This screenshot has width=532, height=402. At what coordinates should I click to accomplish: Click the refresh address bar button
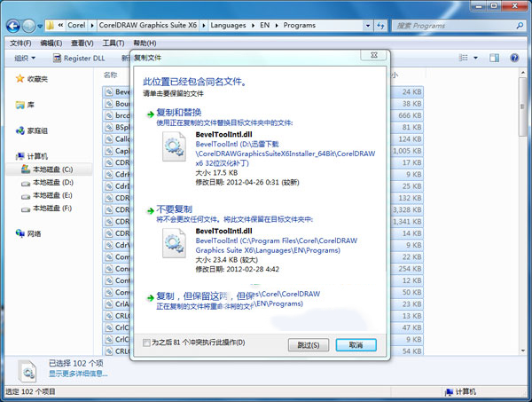pyautogui.click(x=380, y=26)
